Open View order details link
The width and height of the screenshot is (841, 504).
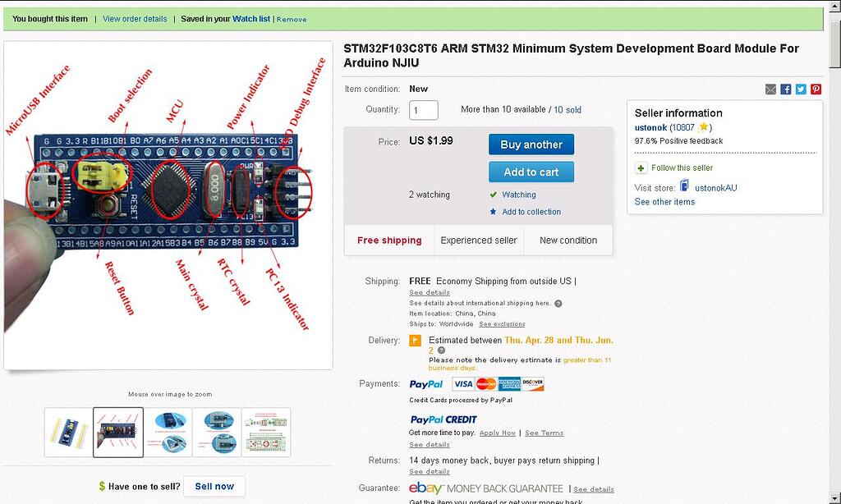(x=135, y=19)
